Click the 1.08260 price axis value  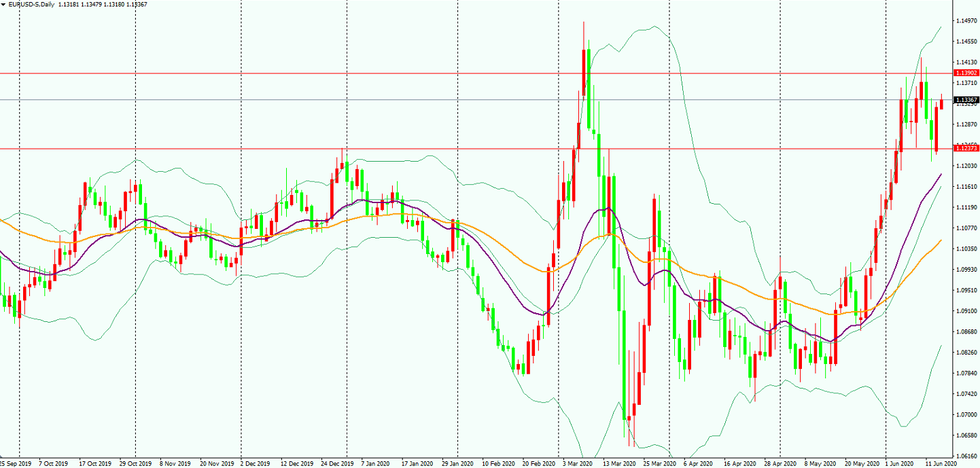(x=966, y=353)
